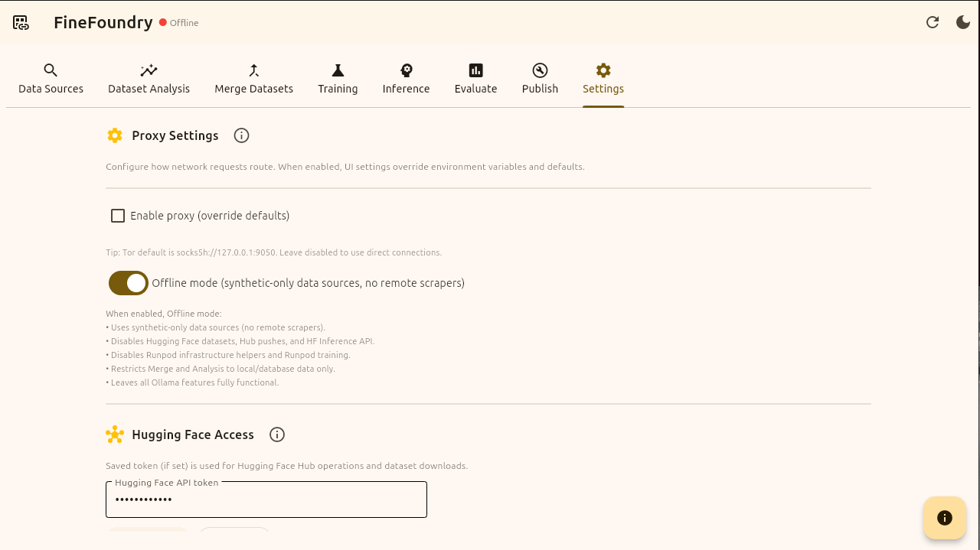Click the Publish wrench icon
980x550 pixels.
pyautogui.click(x=540, y=70)
